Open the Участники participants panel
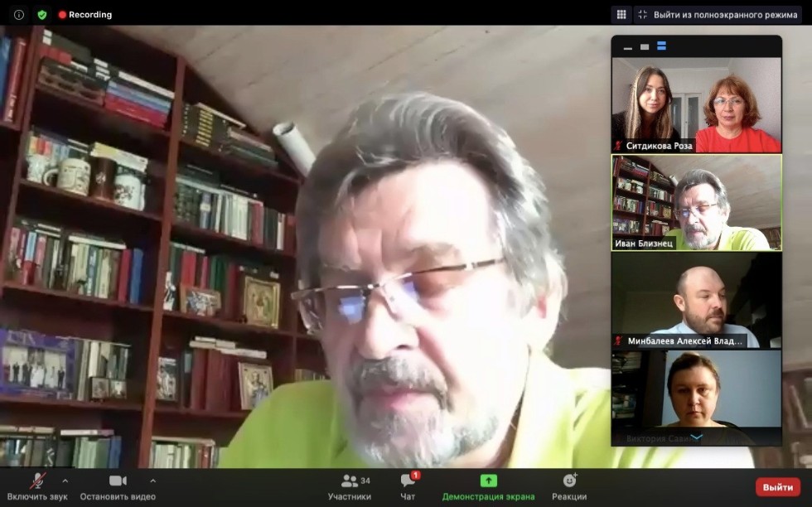 (x=349, y=486)
